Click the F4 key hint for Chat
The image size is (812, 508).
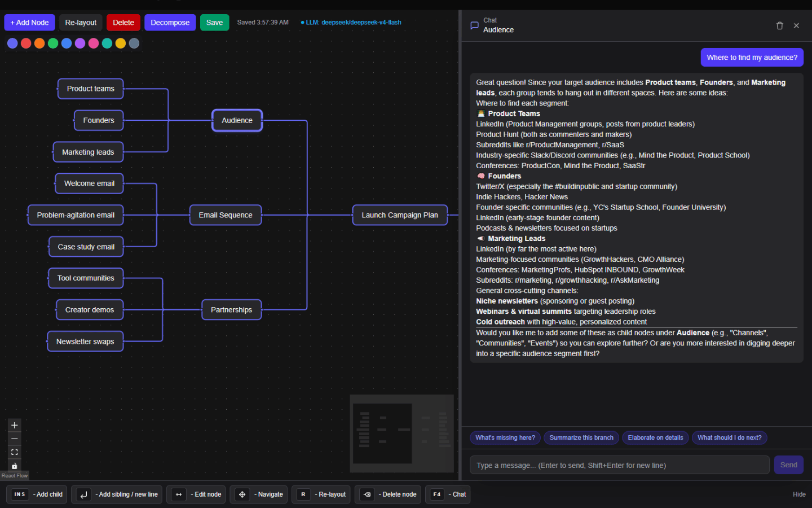coord(437,494)
